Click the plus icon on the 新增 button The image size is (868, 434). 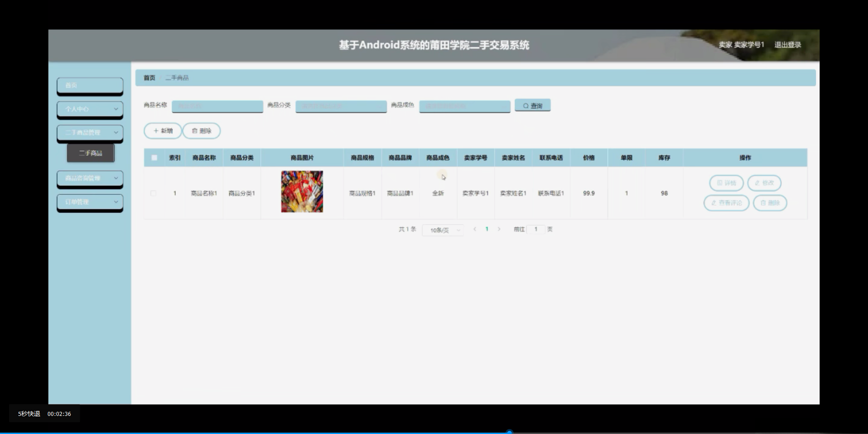(156, 131)
